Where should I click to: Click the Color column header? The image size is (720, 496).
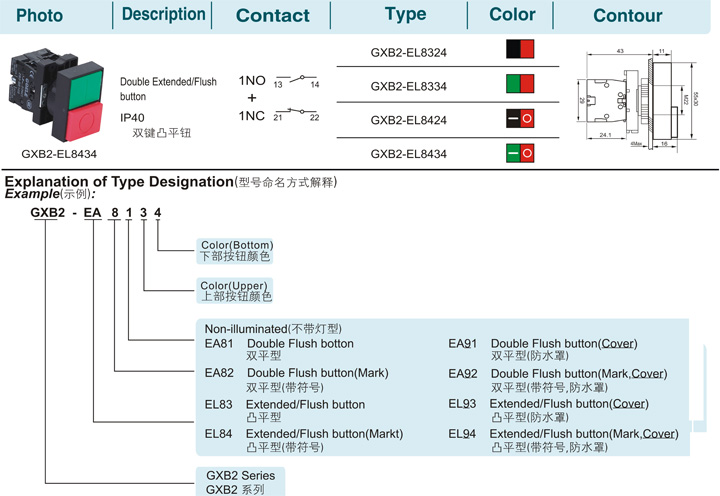coord(512,14)
